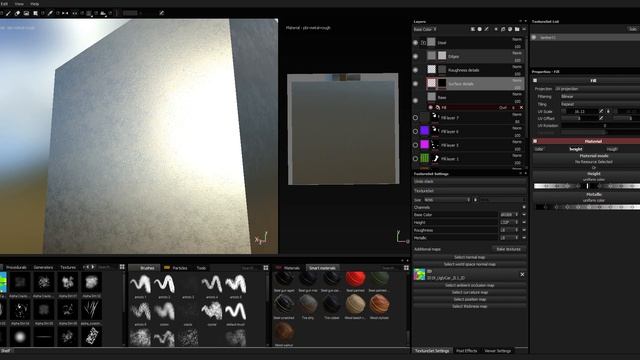The width and height of the screenshot is (640, 360).
Task: Open the View menu
Action: [19, 4]
